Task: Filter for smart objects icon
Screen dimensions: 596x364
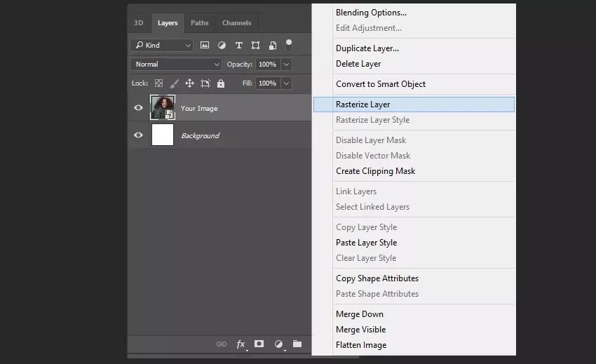Action: tap(273, 46)
